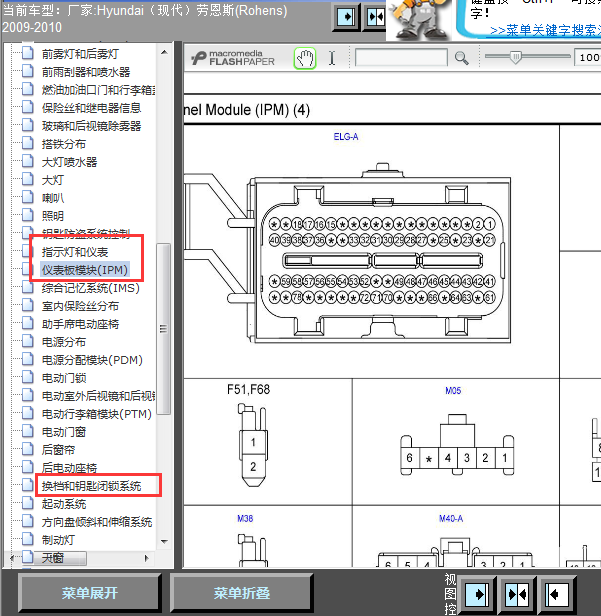
Task: Click the tree vertical scrollbar thumb
Action: click(x=163, y=328)
